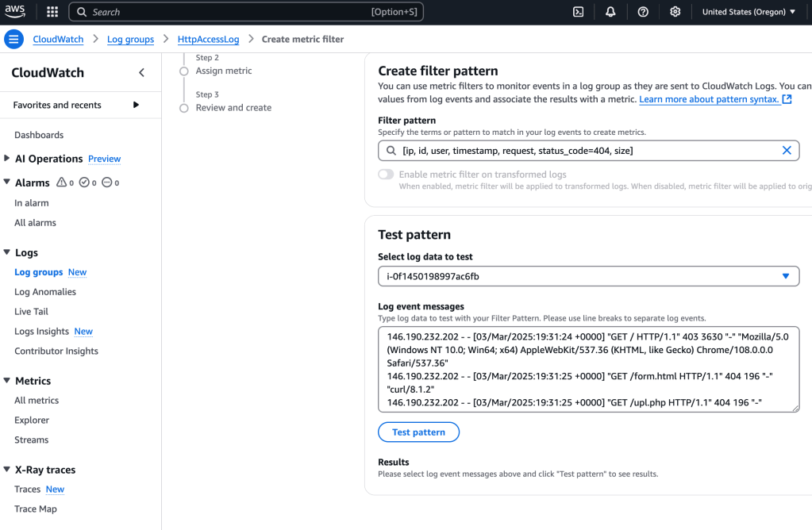Toggle the hamburger navigation menu button

click(x=14, y=40)
